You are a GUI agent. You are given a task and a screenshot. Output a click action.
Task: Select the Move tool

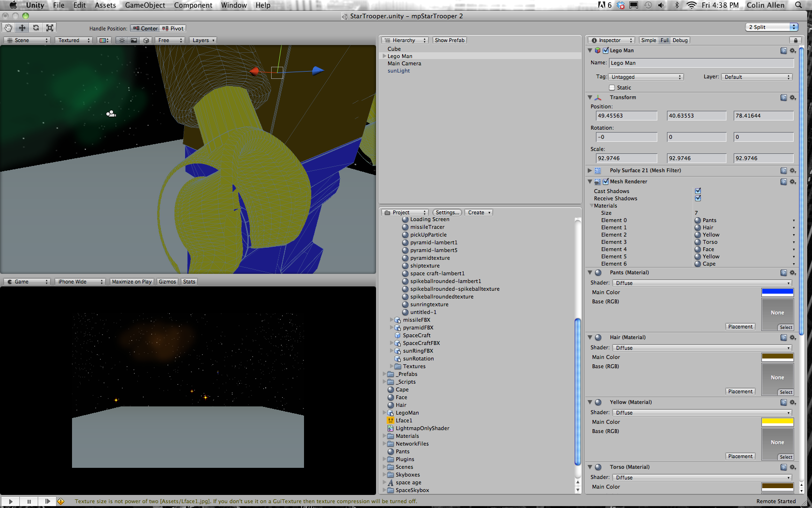click(x=22, y=28)
